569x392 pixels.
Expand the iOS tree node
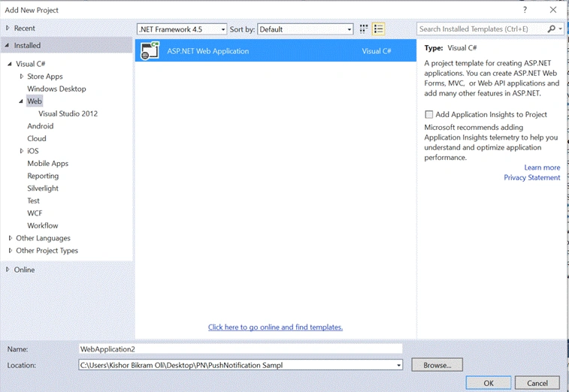click(x=21, y=151)
